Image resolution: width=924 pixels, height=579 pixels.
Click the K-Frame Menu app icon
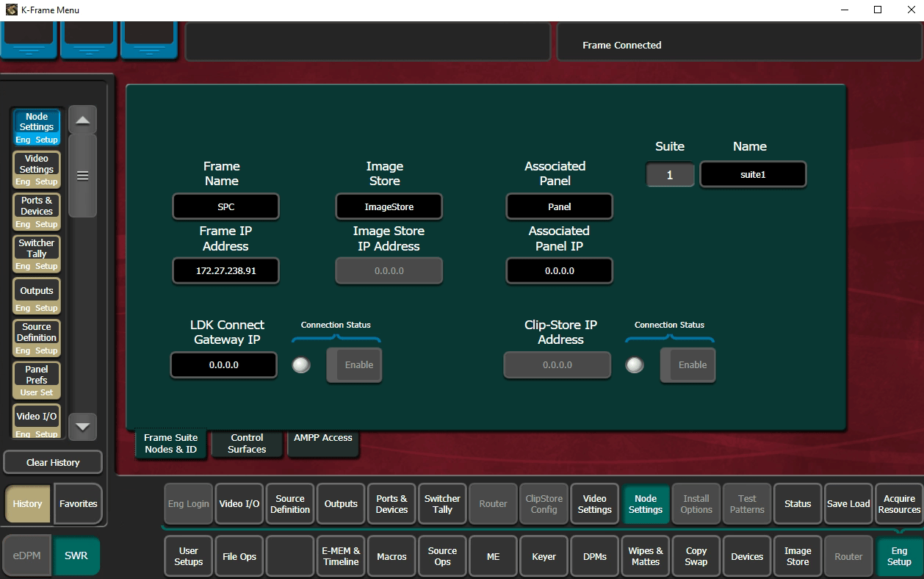11,10
